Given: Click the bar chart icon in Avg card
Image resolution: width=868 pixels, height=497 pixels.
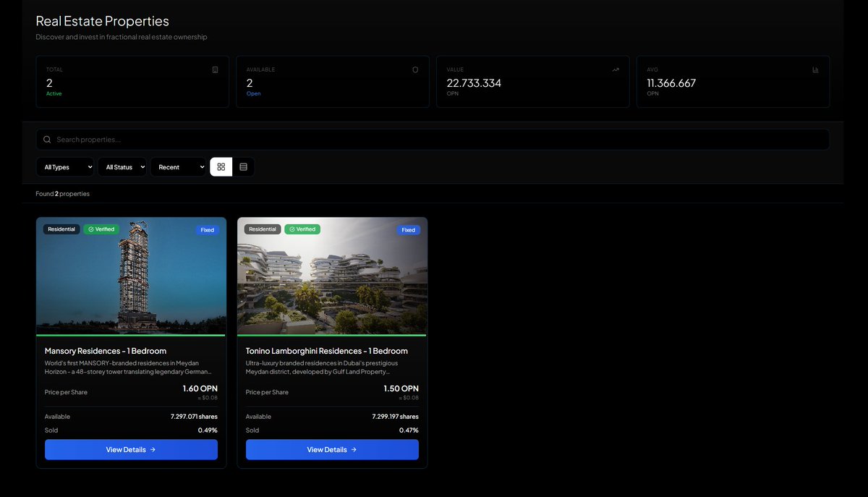Looking at the screenshot, I should click(816, 70).
